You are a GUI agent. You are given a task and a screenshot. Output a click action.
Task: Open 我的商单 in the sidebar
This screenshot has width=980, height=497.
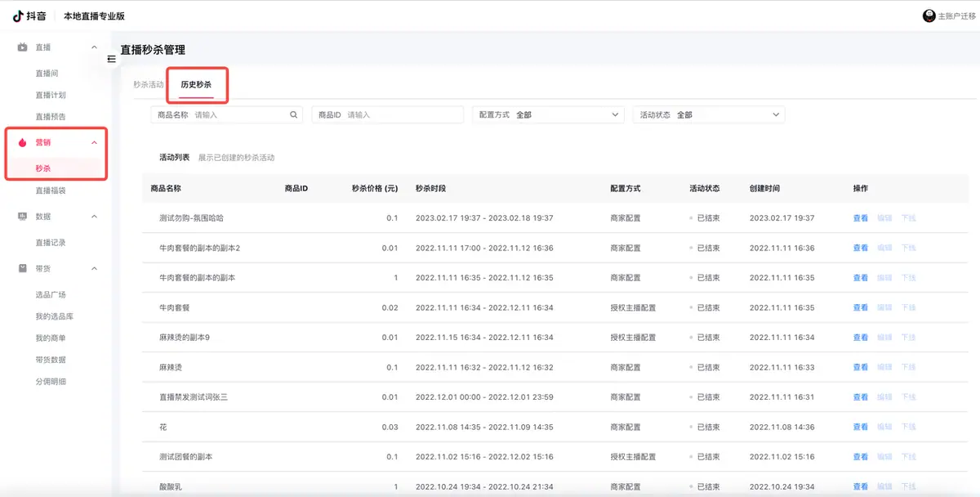click(51, 338)
